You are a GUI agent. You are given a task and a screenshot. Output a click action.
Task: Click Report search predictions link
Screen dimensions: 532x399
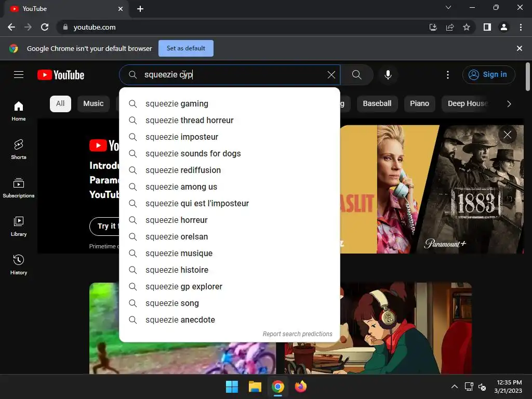pos(298,334)
